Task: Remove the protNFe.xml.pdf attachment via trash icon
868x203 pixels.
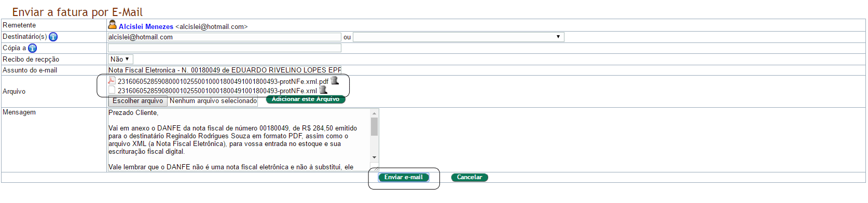Action: [x=335, y=80]
